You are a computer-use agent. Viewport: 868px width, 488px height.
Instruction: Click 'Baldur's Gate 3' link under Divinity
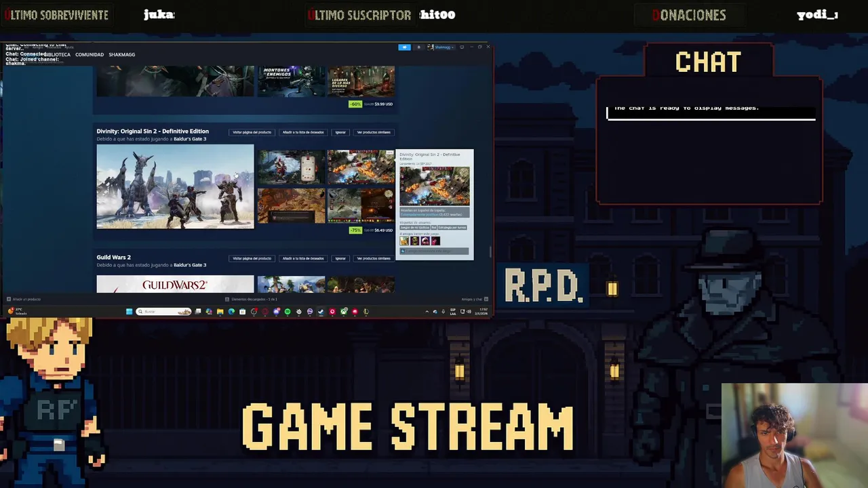[190, 139]
